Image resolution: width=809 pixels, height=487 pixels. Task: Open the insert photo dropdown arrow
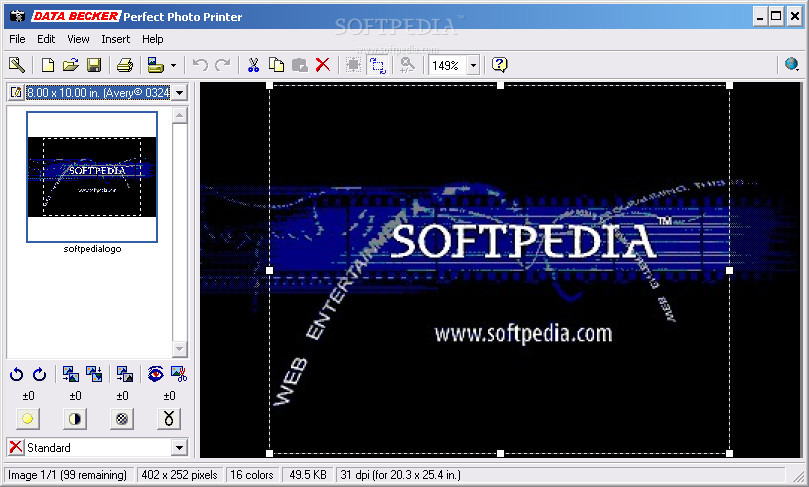[173, 66]
